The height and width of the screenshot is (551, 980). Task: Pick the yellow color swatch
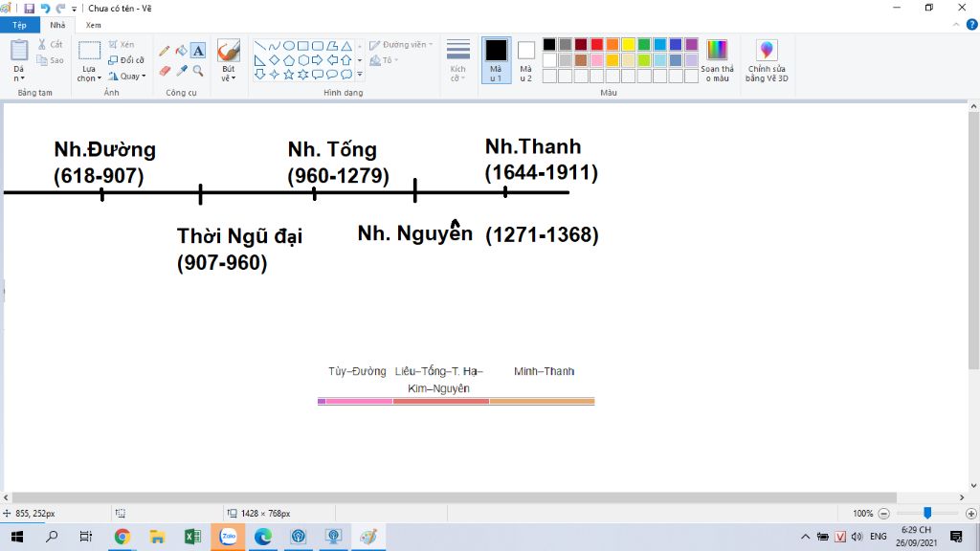628,44
